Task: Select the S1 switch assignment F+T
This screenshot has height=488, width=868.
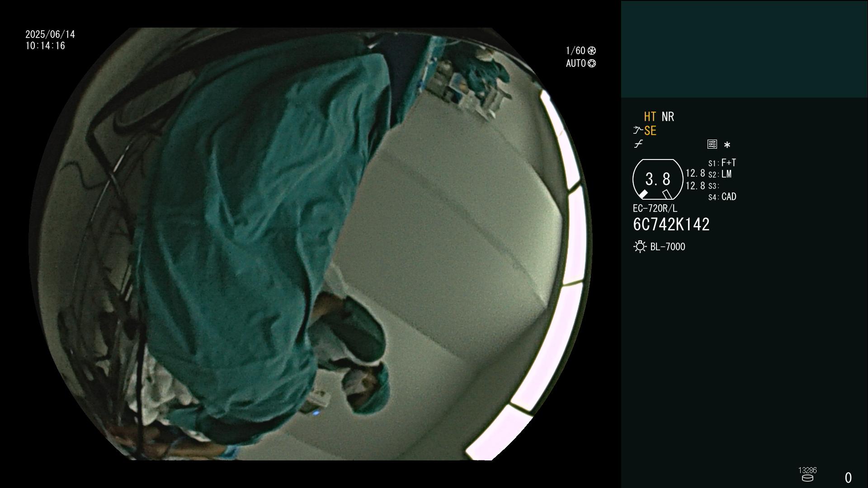Action: (722, 163)
